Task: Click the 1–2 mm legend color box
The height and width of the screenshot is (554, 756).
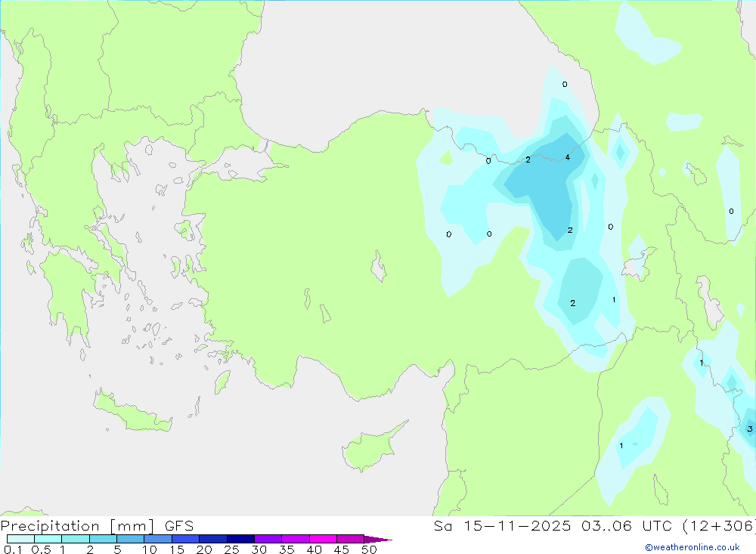Action: pos(76,539)
